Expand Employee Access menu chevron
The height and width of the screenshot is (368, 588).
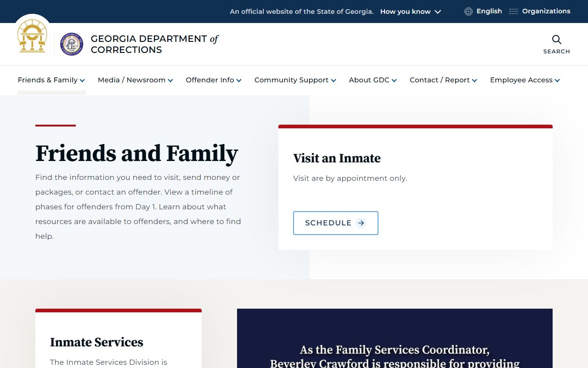557,80
